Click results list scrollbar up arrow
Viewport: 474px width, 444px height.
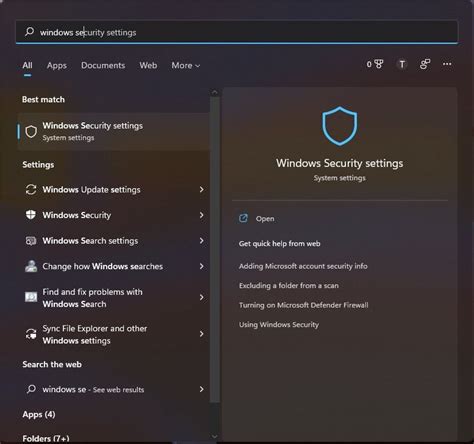click(215, 92)
